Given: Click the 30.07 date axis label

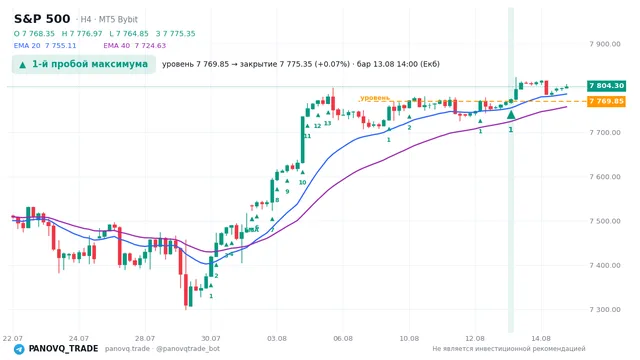Looking at the screenshot, I should click(x=211, y=338).
